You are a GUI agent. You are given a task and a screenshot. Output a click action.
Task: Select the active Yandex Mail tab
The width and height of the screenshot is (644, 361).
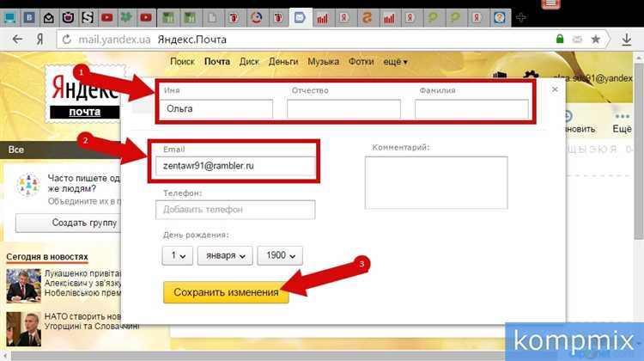[x=300, y=18]
